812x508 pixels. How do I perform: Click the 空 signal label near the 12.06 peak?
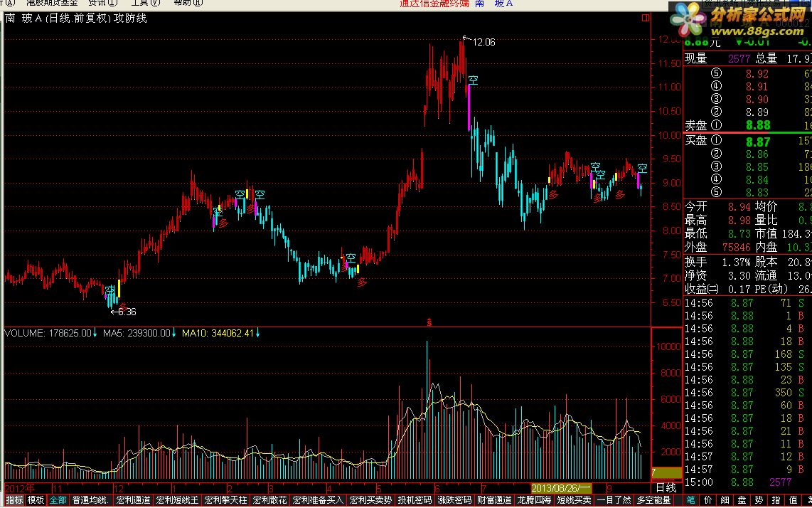pyautogui.click(x=473, y=80)
